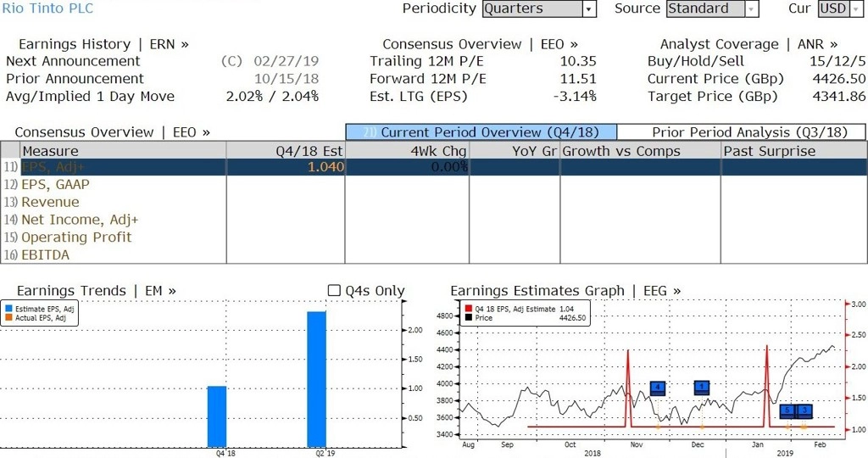Viewport: 868px width, 458px height.
Task: Select the Revenue measure row
Action: [x=434, y=202]
